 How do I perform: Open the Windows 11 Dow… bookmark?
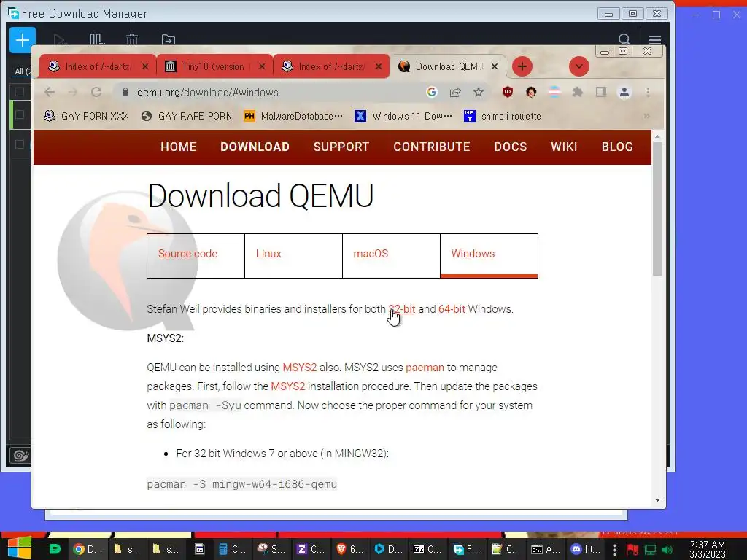tap(403, 116)
